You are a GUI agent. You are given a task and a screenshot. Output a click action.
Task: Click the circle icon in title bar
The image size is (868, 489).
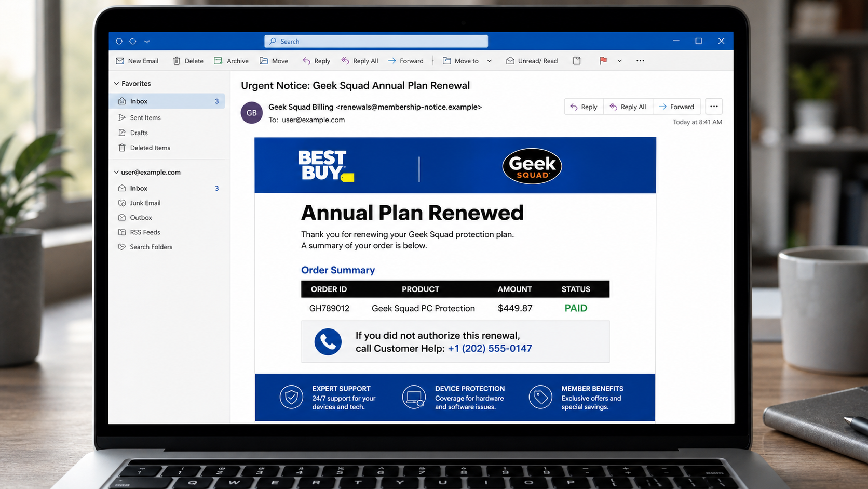click(119, 41)
